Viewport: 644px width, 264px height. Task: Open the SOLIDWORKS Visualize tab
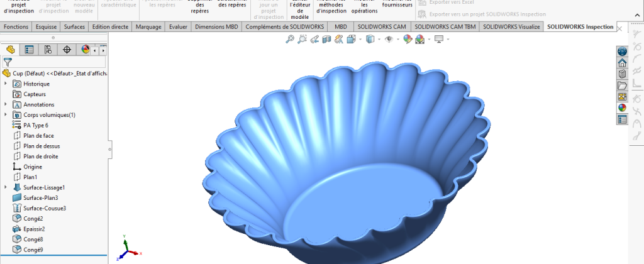(511, 26)
